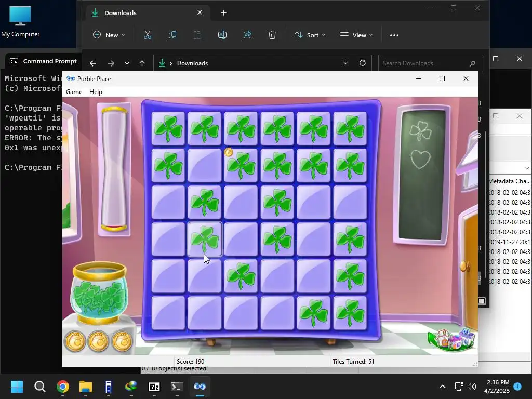Viewport: 532px width, 399px height.
Task: Flip the blank tile in the second row
Action: point(204,166)
